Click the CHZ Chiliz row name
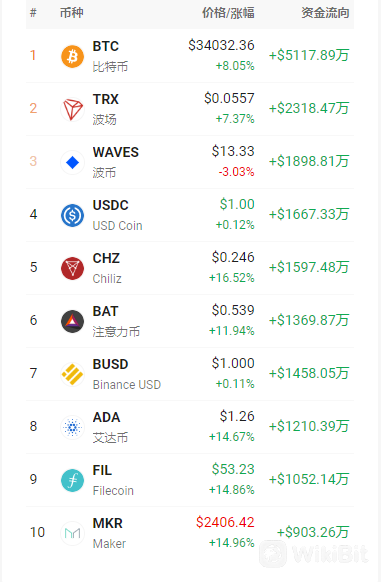381x582 pixels. [107, 268]
